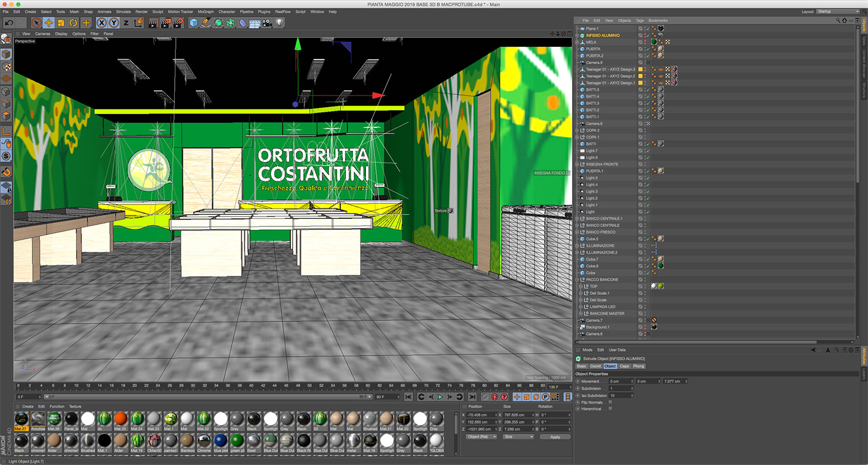Screen dimensions: 868x465
Task: Expand the BANCO FRESCO object
Action: (577, 232)
